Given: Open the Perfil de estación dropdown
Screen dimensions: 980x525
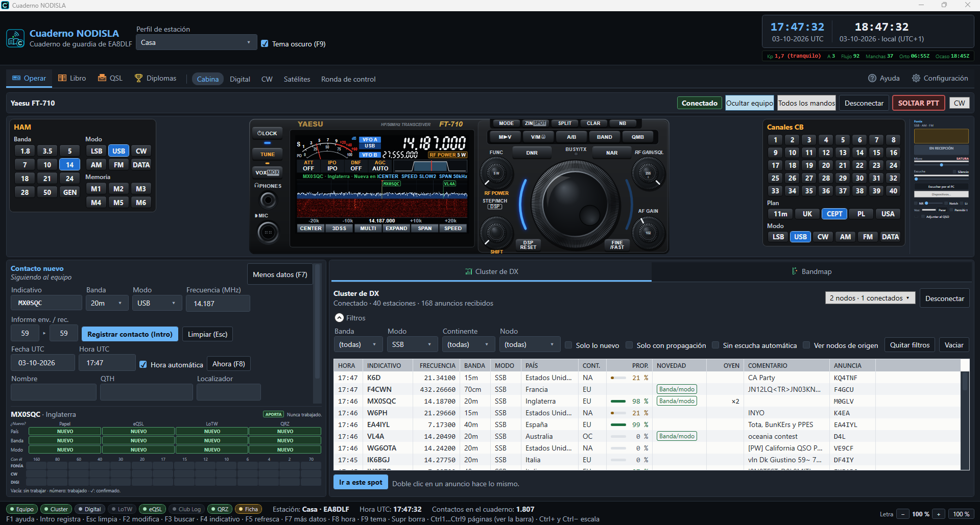Looking at the screenshot, I should click(x=197, y=42).
